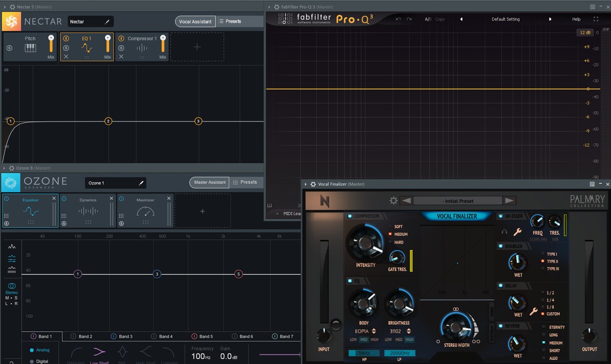Close the Ozone Dynamics module
611x364 pixels.
pyautogui.click(x=112, y=199)
